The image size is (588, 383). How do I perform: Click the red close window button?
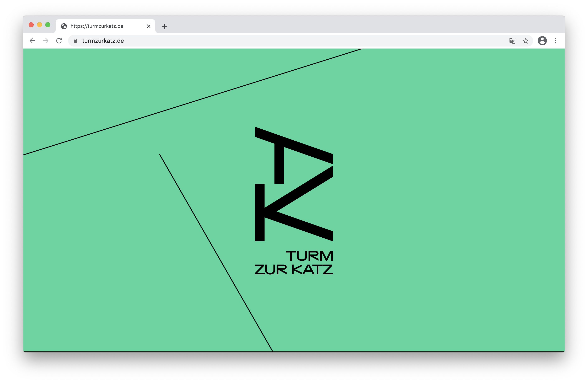coord(31,25)
